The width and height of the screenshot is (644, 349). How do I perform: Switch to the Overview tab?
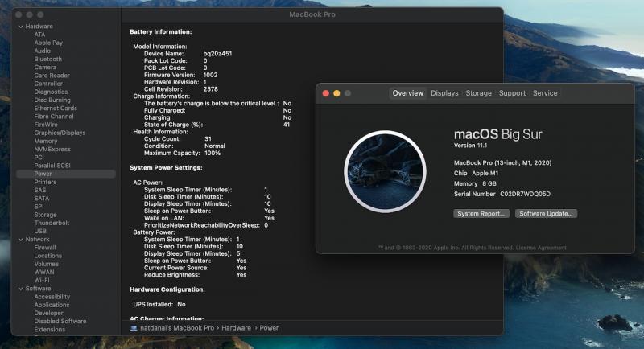pos(407,93)
